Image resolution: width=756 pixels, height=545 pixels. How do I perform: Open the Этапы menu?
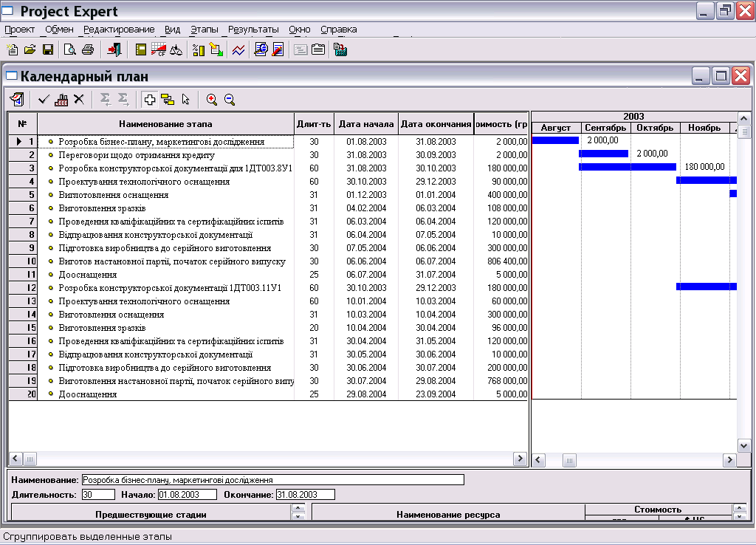(205, 30)
